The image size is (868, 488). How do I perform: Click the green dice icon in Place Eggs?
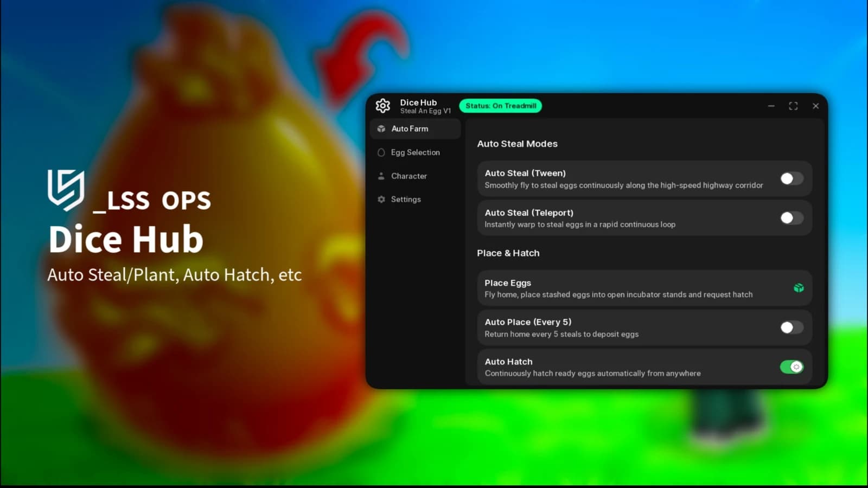click(799, 288)
